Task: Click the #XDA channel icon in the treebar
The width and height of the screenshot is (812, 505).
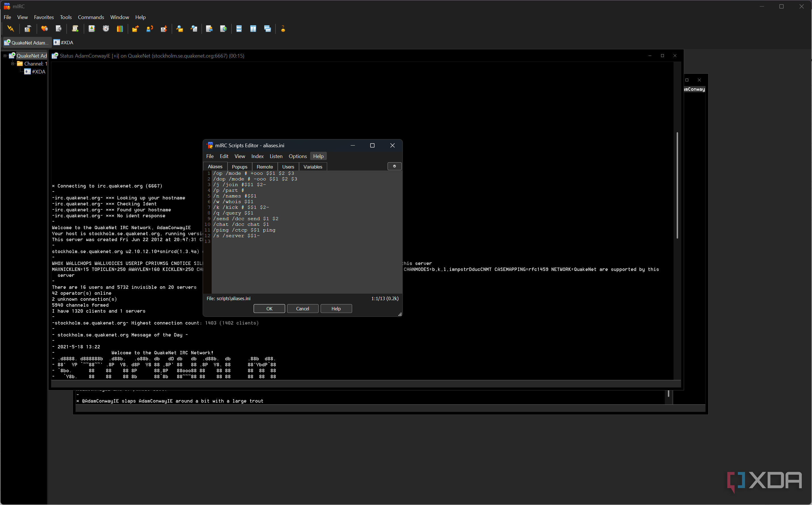Action: pyautogui.click(x=28, y=71)
